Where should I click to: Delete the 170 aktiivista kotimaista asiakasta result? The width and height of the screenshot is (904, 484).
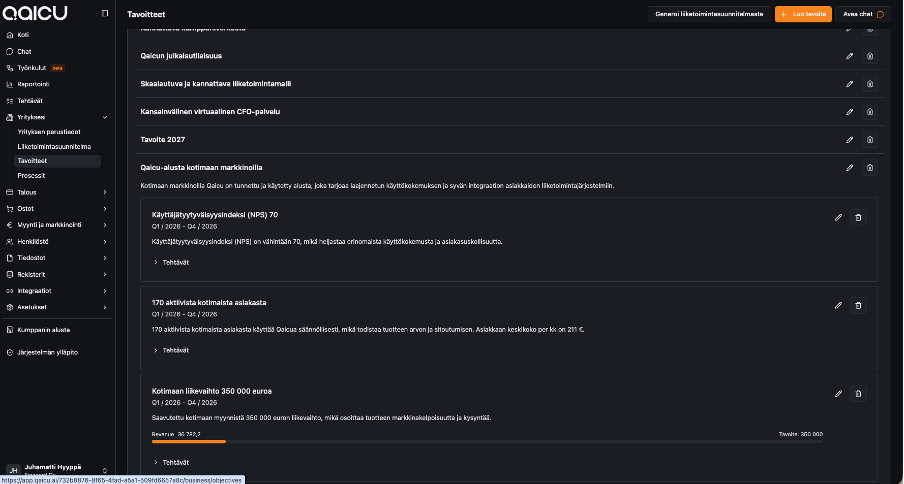(858, 305)
